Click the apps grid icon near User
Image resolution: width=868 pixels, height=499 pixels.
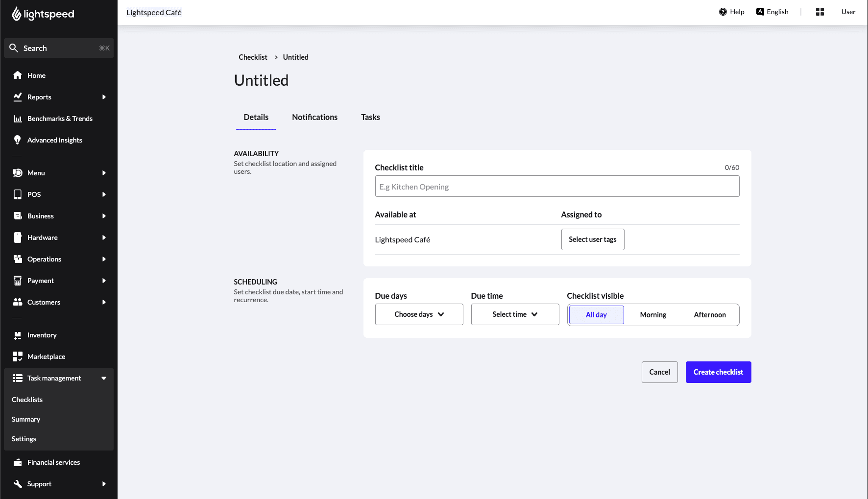pyautogui.click(x=820, y=11)
